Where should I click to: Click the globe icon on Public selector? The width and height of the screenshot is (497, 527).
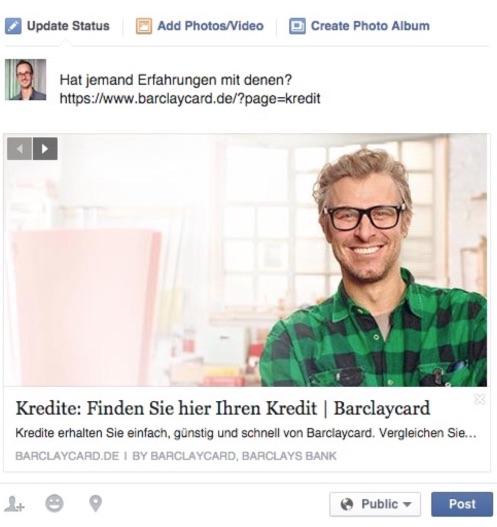[347, 504]
